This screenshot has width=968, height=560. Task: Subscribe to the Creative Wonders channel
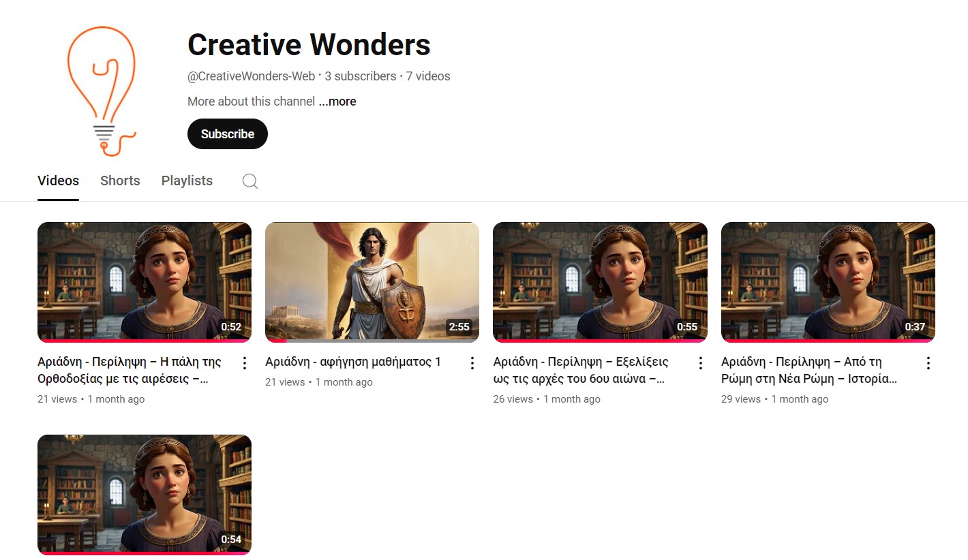(227, 134)
